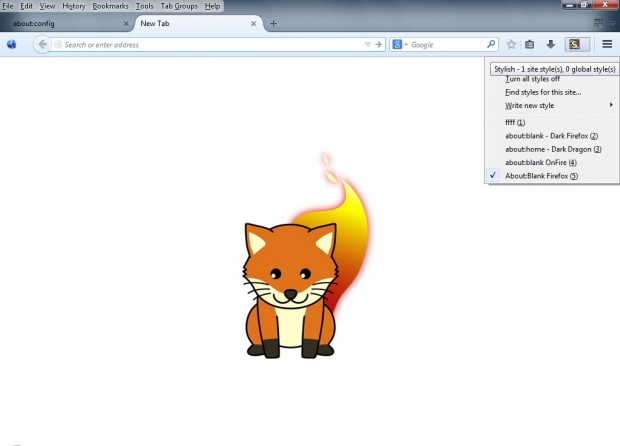This screenshot has width=620, height=446.
Task: Open the Tab Groups menu
Action: (179, 6)
